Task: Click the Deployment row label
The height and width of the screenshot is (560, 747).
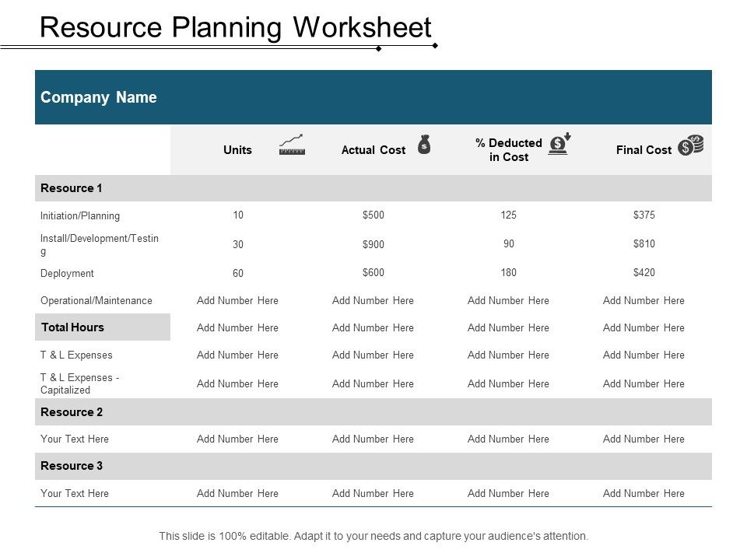Action: click(67, 273)
